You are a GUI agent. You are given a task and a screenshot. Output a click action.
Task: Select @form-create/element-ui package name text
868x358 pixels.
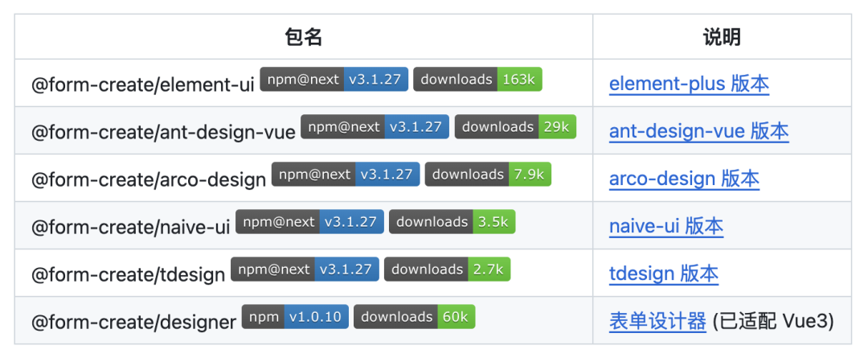[x=143, y=84]
